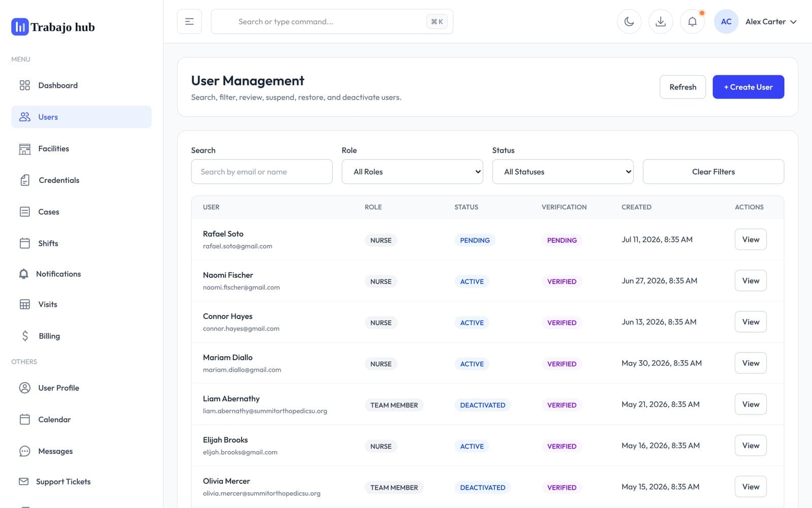Click the date May 30, 2026, 8:35 AM
Image resolution: width=812 pixels, height=508 pixels.
tap(661, 363)
